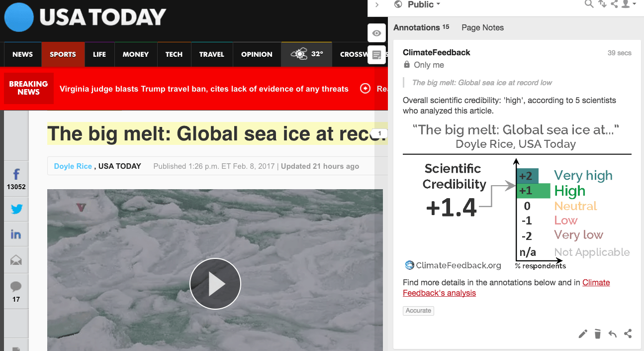Share article on LinkedIn
Image resolution: width=644 pixels, height=351 pixels.
tap(16, 234)
